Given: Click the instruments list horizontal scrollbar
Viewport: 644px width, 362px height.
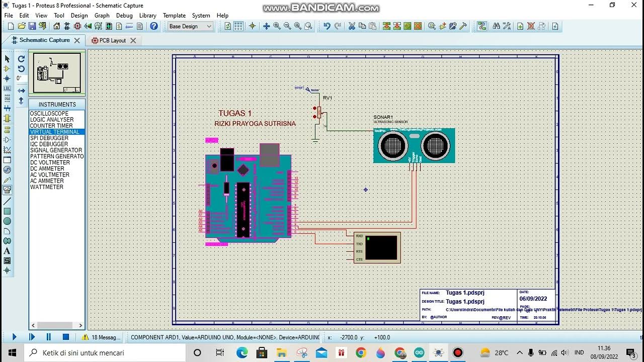Looking at the screenshot, I should 57,325.
